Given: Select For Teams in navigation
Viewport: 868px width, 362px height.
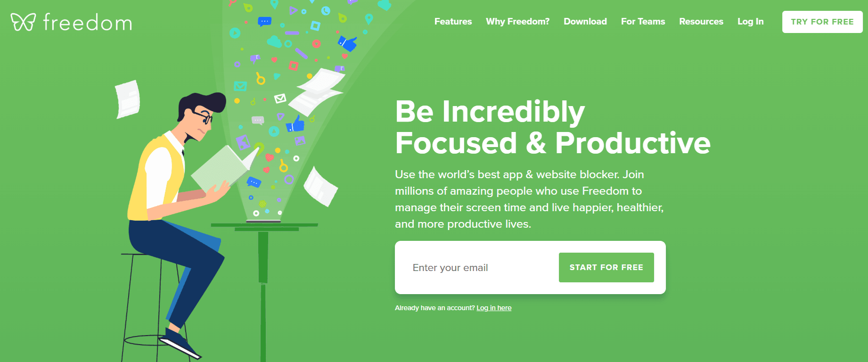Looking at the screenshot, I should point(643,22).
